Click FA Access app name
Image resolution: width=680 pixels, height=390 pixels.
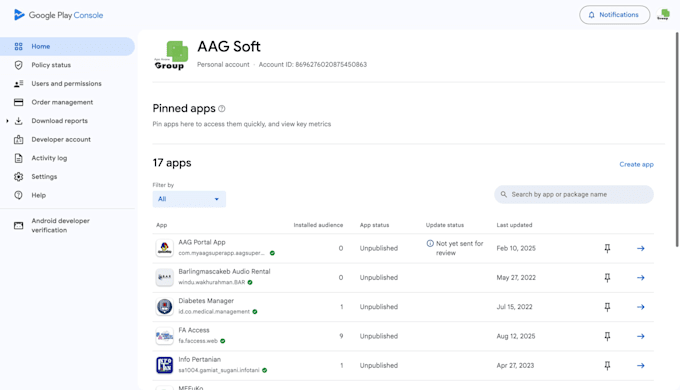(x=194, y=330)
